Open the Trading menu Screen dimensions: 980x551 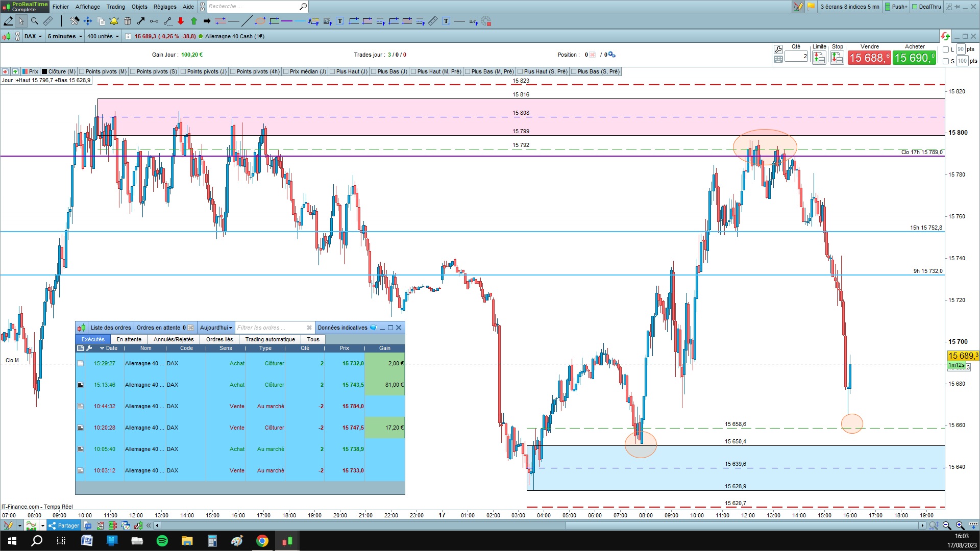(115, 7)
